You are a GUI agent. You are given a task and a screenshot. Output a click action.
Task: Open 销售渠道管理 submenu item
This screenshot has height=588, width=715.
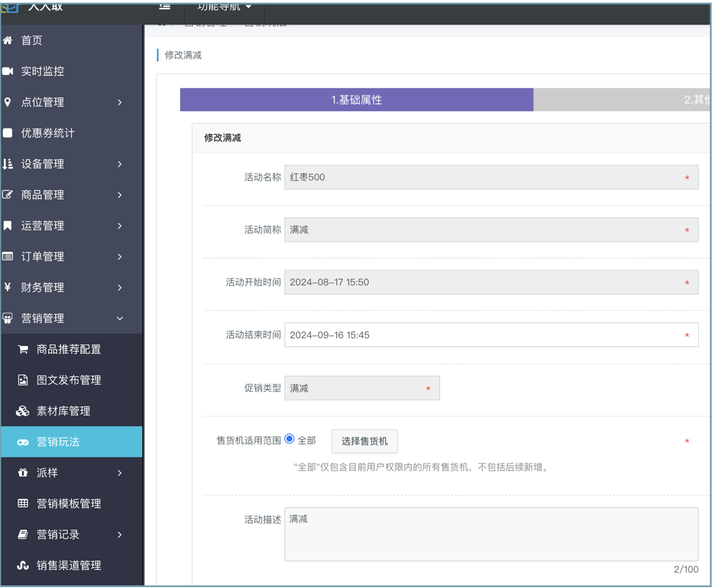[71, 566]
